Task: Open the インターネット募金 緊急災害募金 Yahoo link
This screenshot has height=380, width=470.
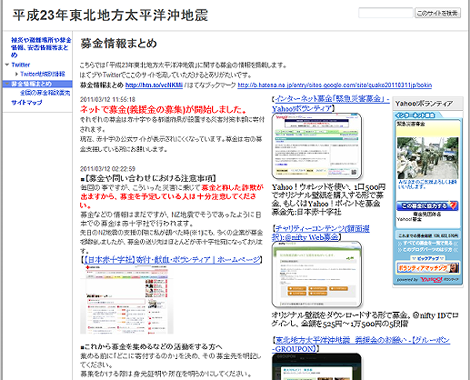Action: click(330, 104)
